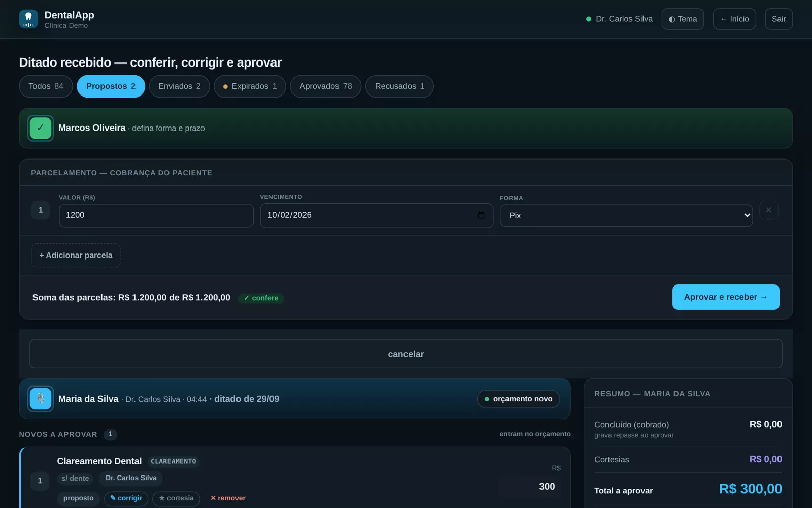Click the green checkmark icon beside Marcos Oliveira
This screenshot has height=508, width=812.
click(x=41, y=128)
